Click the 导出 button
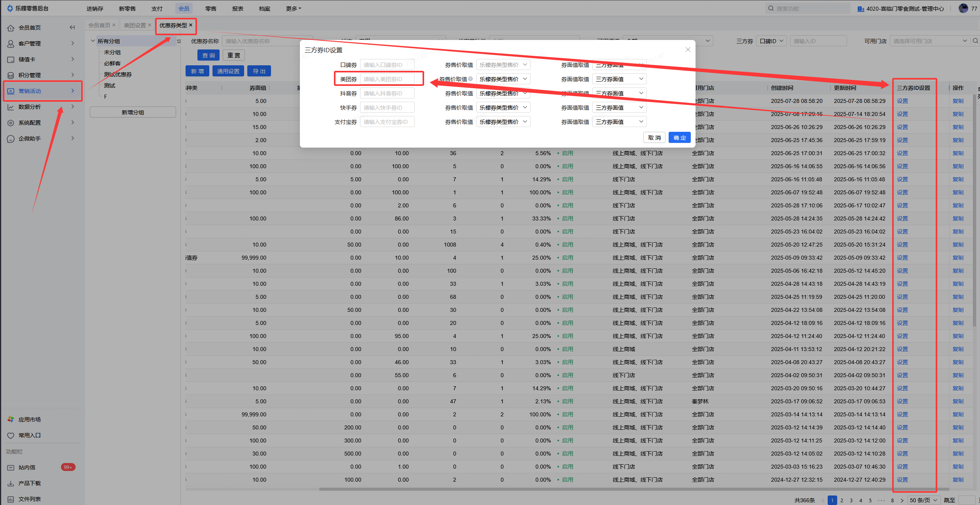Image resolution: width=980 pixels, height=505 pixels. 259,71
